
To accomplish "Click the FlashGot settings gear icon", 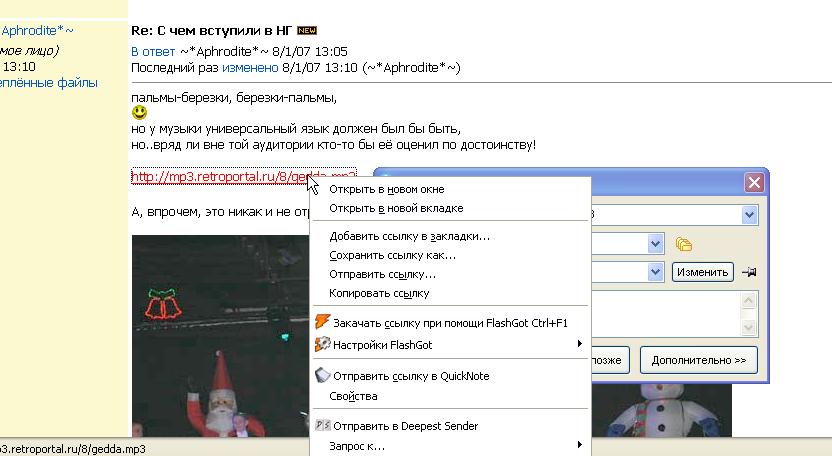I will (322, 345).
